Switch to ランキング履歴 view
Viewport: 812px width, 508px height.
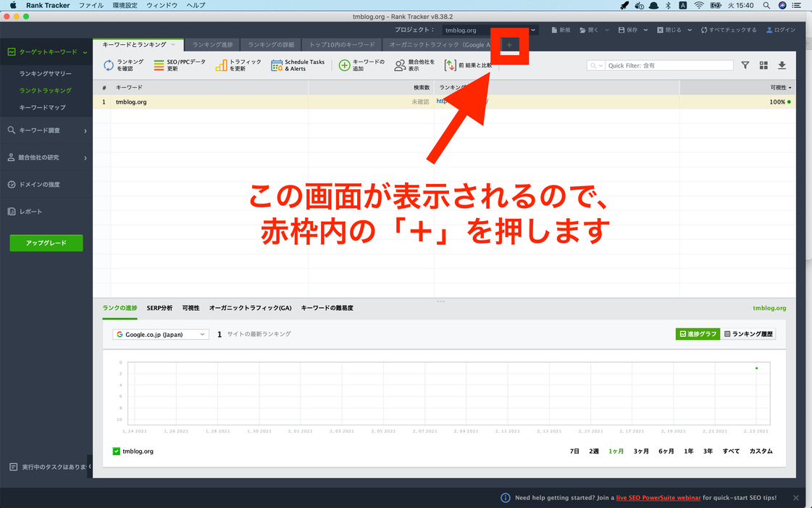pos(748,334)
